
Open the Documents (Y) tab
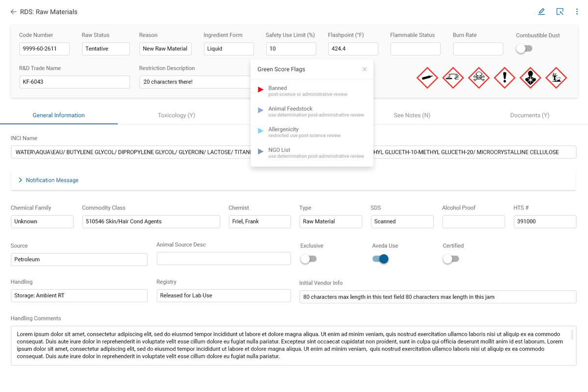coord(530,115)
